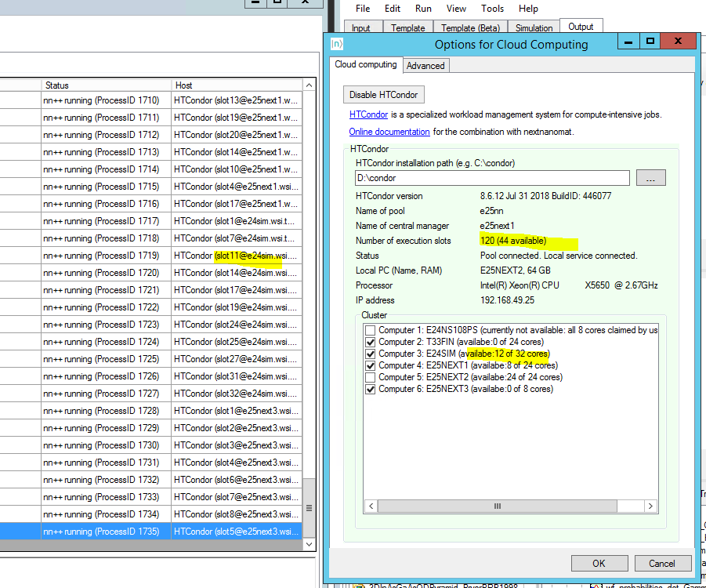The image size is (706, 588).
Task: Open the Run menu
Action: pyautogui.click(x=423, y=9)
